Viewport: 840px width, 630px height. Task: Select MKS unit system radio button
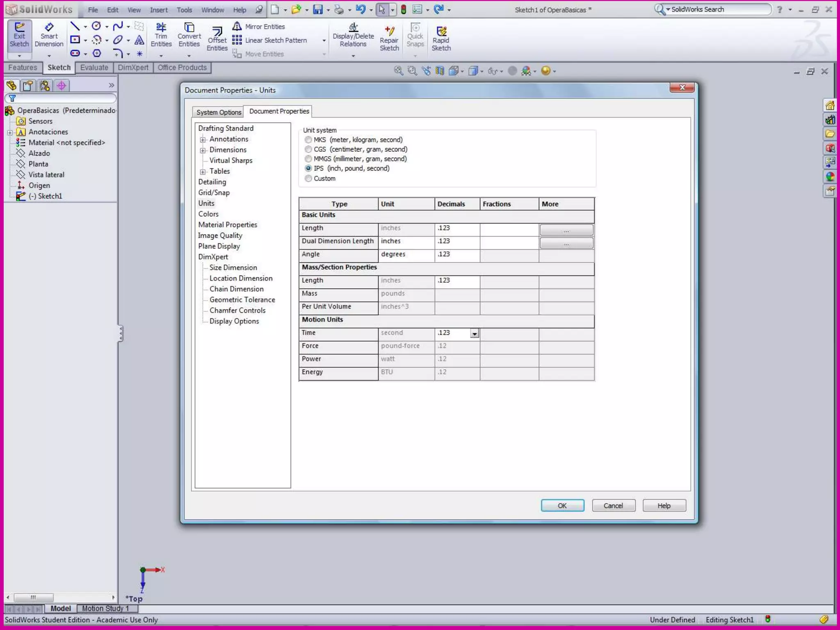pyautogui.click(x=308, y=140)
